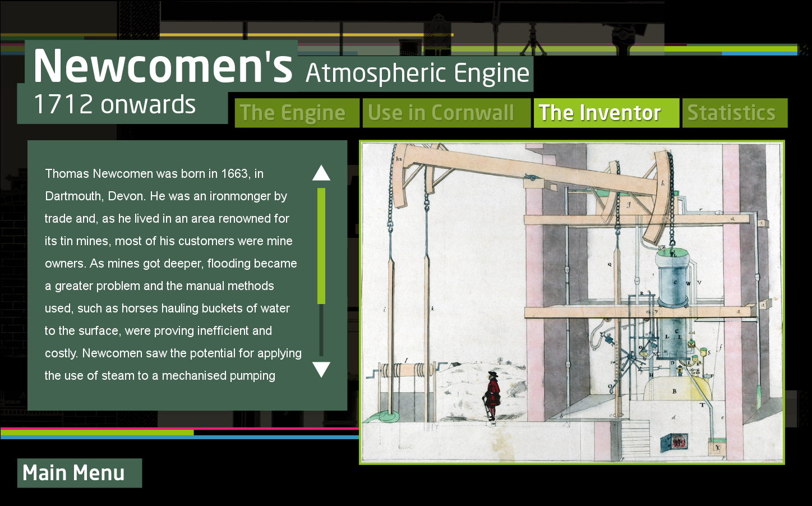
Task: Click the scroll up arrow
Action: tap(321, 173)
